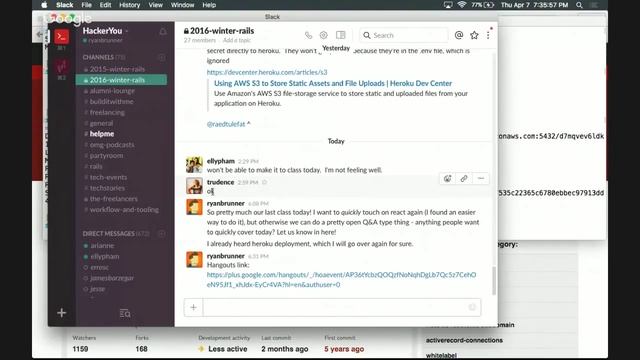Image resolution: width=640 pixels, height=360 pixels.
Task: Open the View menu
Action: pos(156,5)
